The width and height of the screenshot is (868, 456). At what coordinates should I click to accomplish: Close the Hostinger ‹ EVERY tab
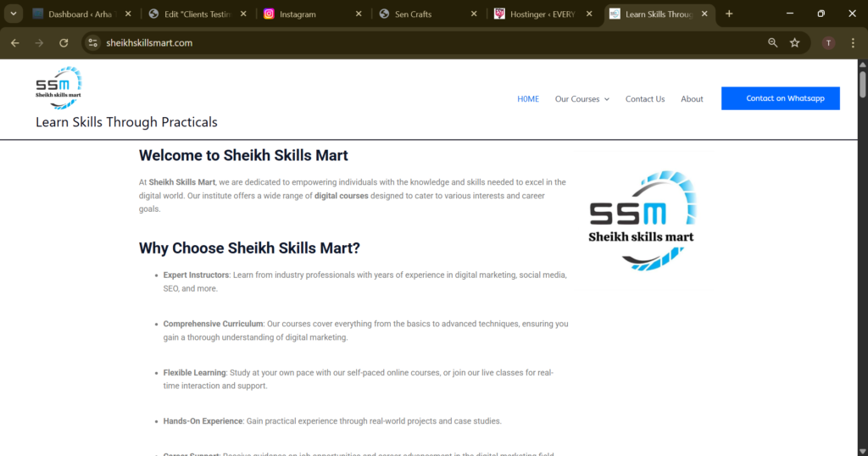click(x=589, y=14)
